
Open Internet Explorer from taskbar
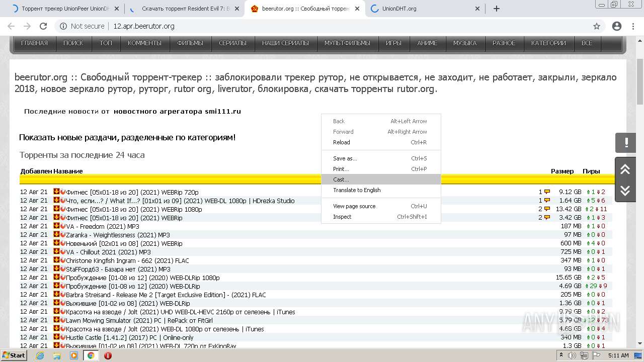click(x=40, y=355)
